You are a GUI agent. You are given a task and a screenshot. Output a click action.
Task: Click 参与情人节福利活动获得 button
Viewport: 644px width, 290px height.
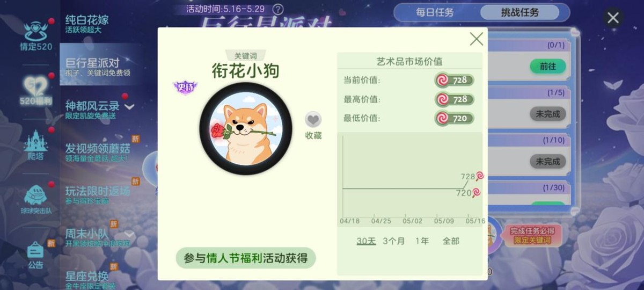coord(246,258)
